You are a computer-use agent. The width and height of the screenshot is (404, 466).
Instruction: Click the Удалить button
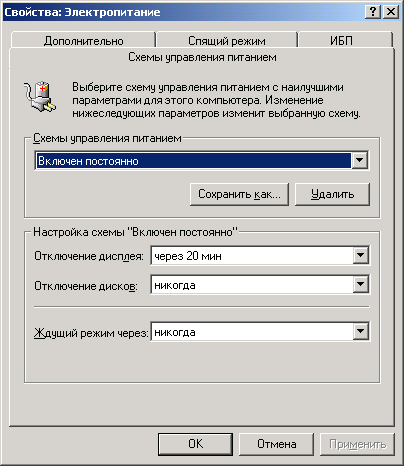click(332, 194)
